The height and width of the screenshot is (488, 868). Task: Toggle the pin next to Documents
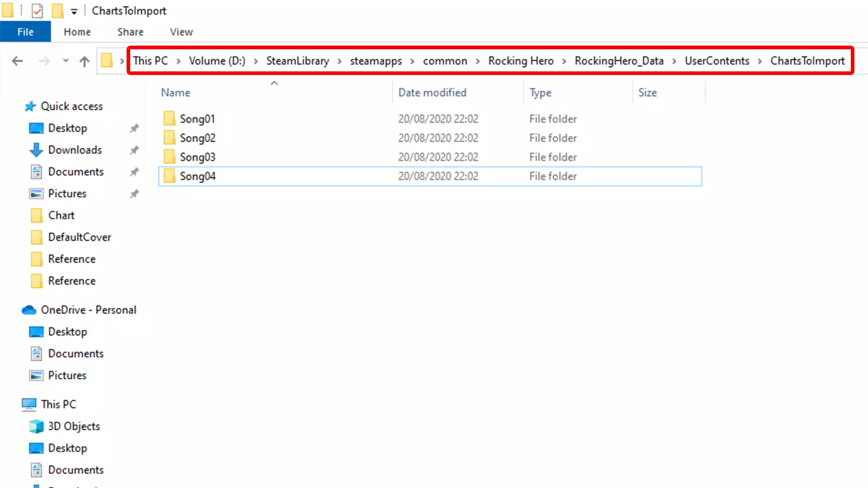(134, 172)
